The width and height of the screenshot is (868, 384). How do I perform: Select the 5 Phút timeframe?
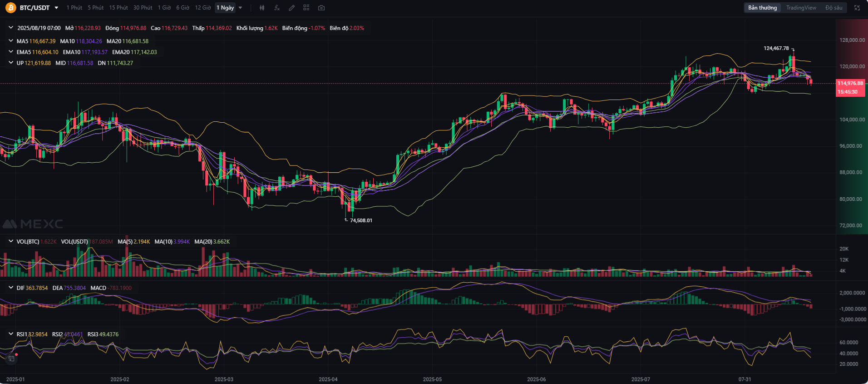96,8
